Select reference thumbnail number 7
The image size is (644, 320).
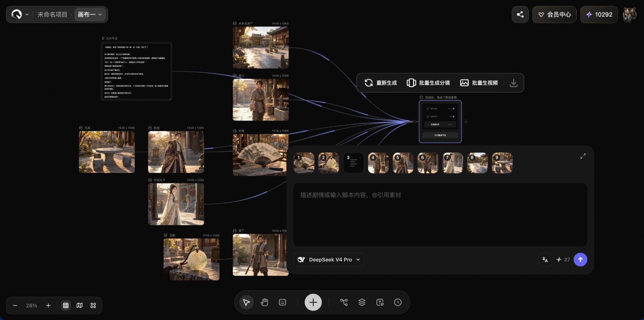tap(453, 163)
